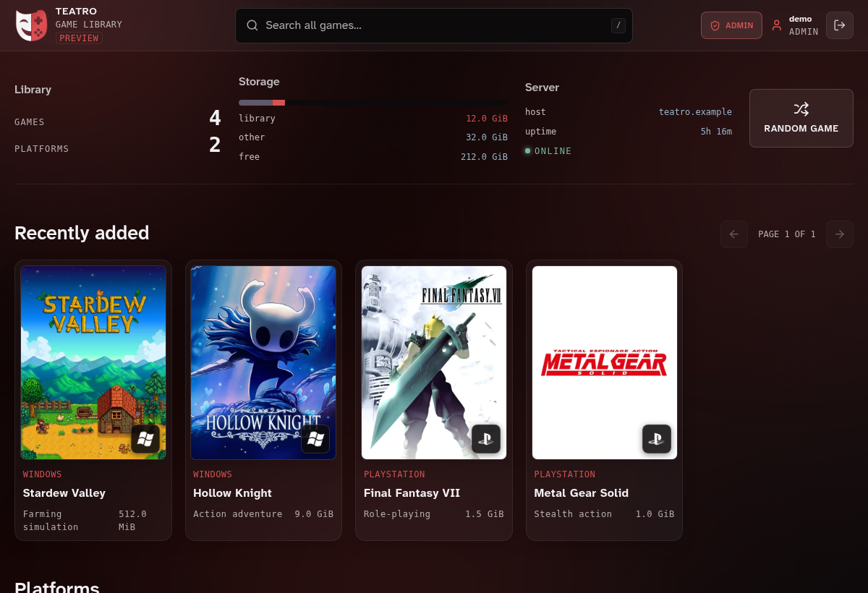Open the ADMIN shield button
This screenshot has height=593, width=868.
pos(731,25)
